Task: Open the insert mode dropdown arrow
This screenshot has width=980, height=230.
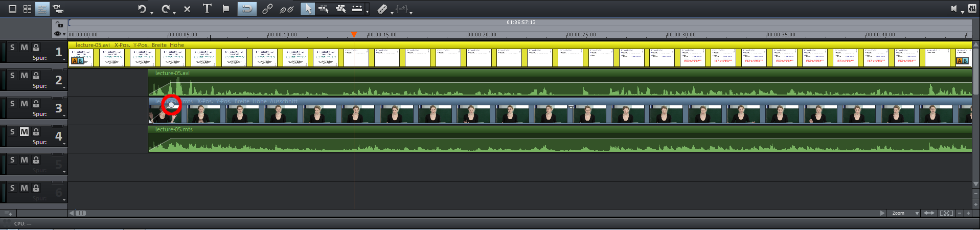Action: (411, 12)
